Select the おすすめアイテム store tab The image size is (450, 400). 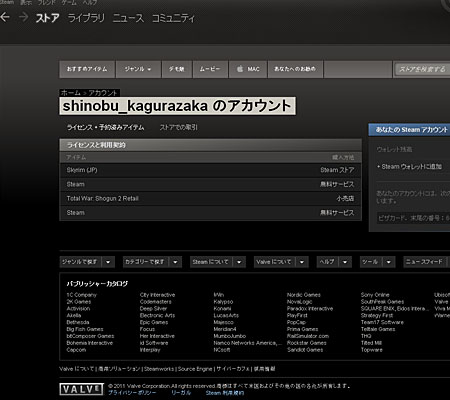pos(87,69)
